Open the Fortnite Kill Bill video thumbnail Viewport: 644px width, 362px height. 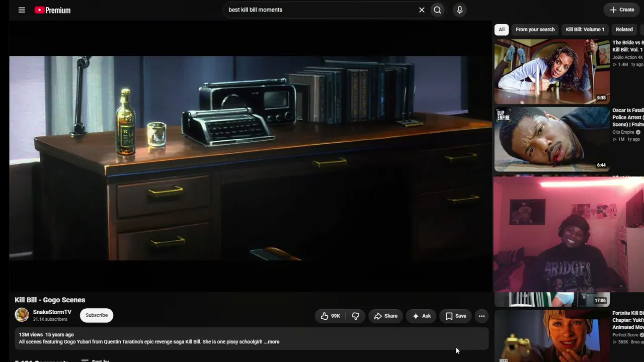[x=552, y=336]
